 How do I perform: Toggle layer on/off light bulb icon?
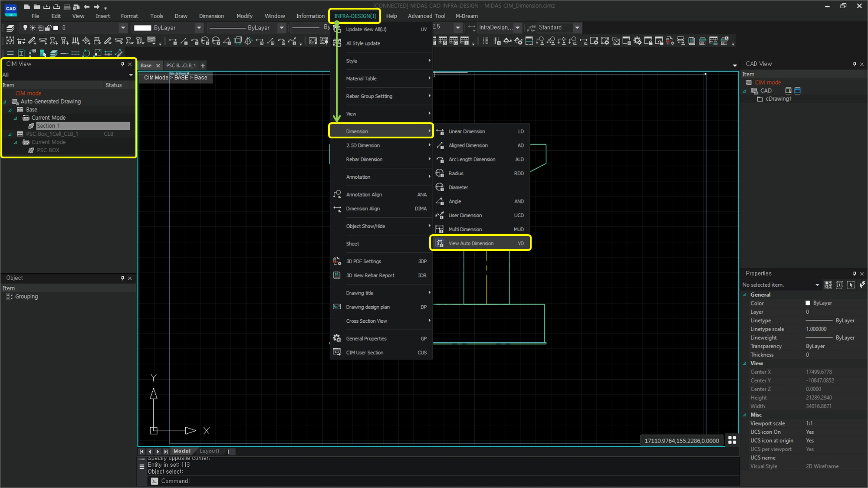pyautogui.click(x=25, y=28)
